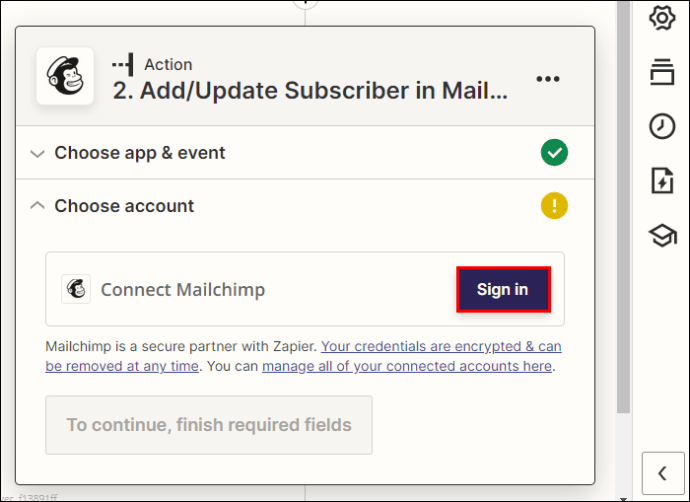Click the small Mailchimp icon beside Connect Mailchimp
This screenshot has width=690, height=502.
click(76, 289)
